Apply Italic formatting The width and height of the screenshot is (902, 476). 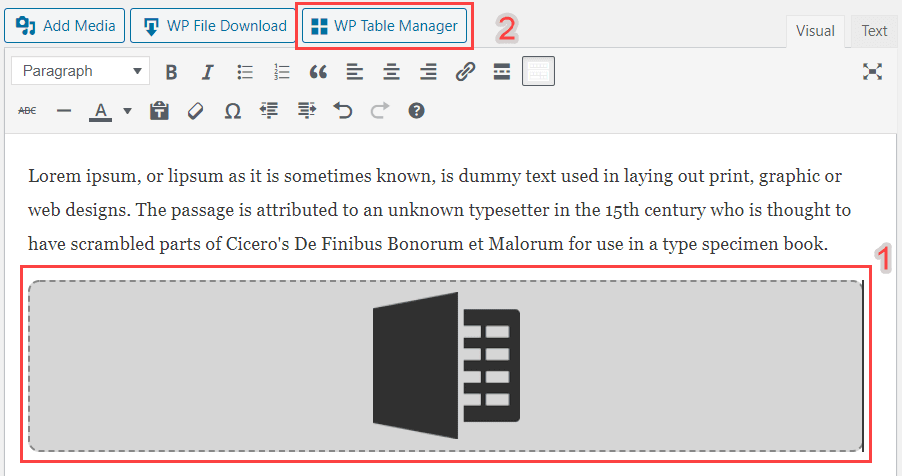click(208, 72)
